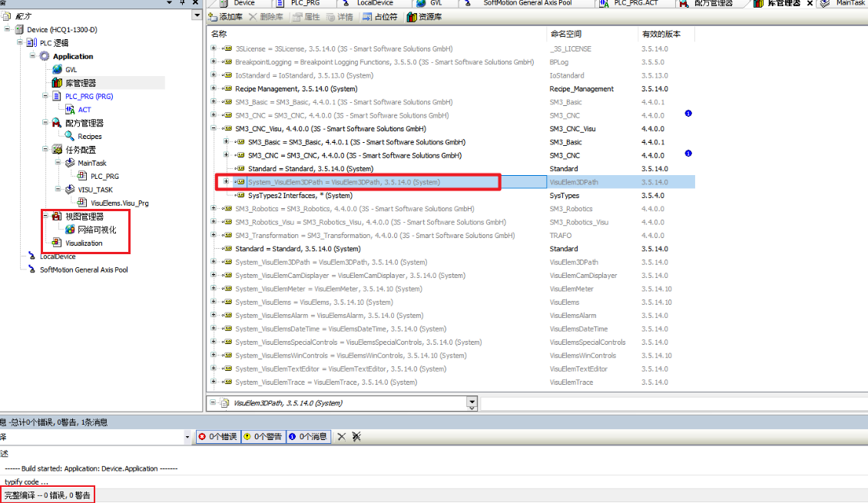Select the 网络可视化 icon under 视图管理器

pyautogui.click(x=70, y=230)
